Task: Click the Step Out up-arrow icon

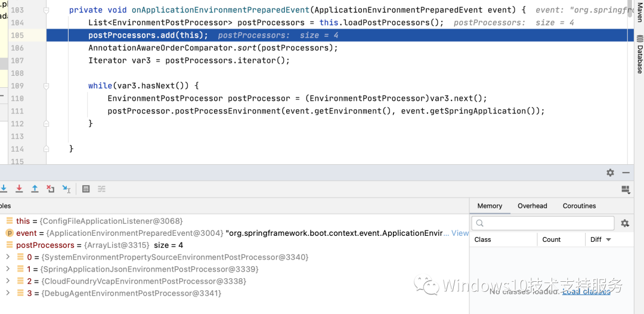Action: (x=35, y=189)
